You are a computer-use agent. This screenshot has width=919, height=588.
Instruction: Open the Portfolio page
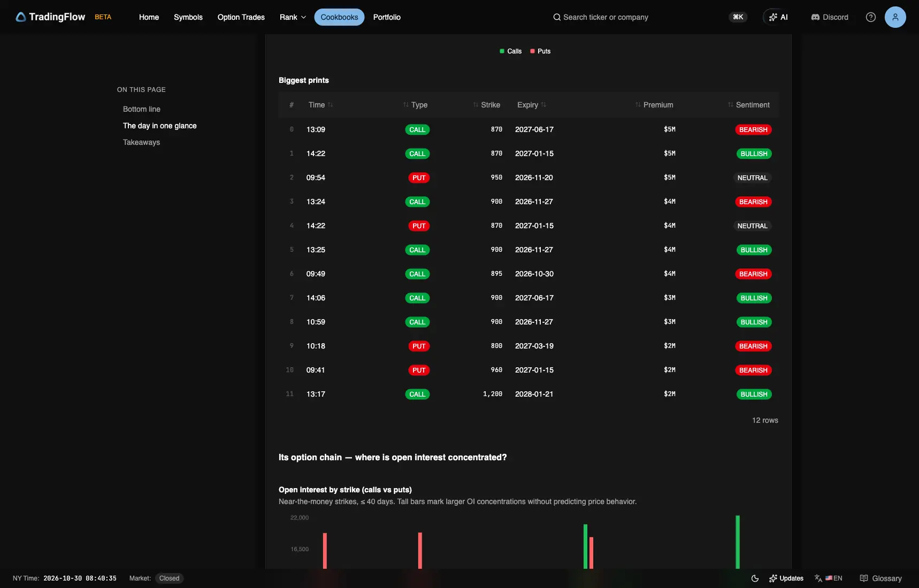387,17
